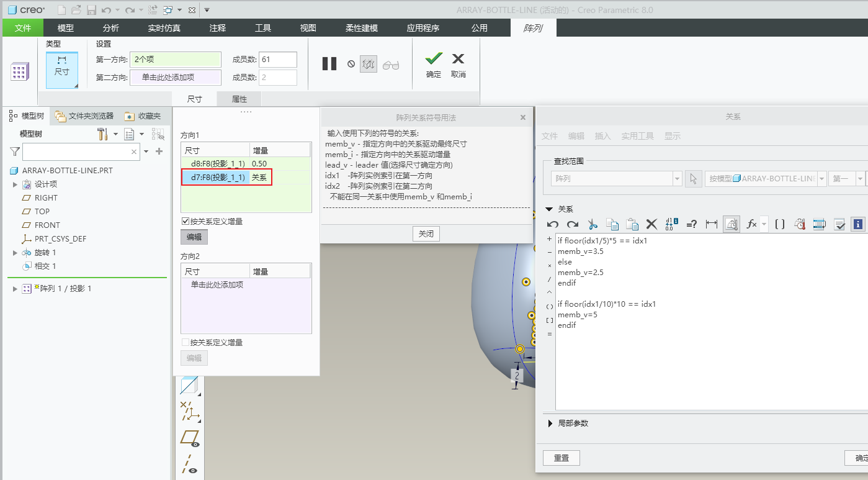Image resolution: width=868 pixels, height=480 pixels.
Task: Click the selection arrow in search scope
Action: pyautogui.click(x=693, y=179)
